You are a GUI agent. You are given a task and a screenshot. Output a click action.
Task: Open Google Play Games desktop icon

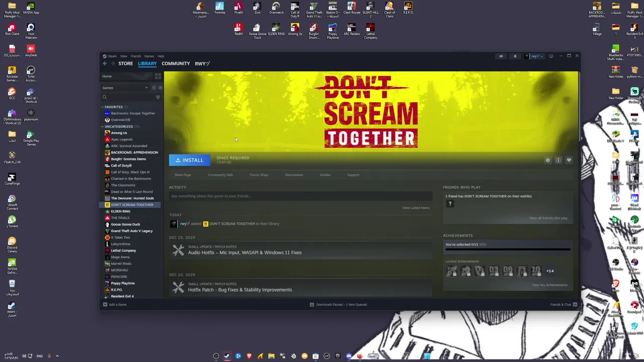coord(31,138)
